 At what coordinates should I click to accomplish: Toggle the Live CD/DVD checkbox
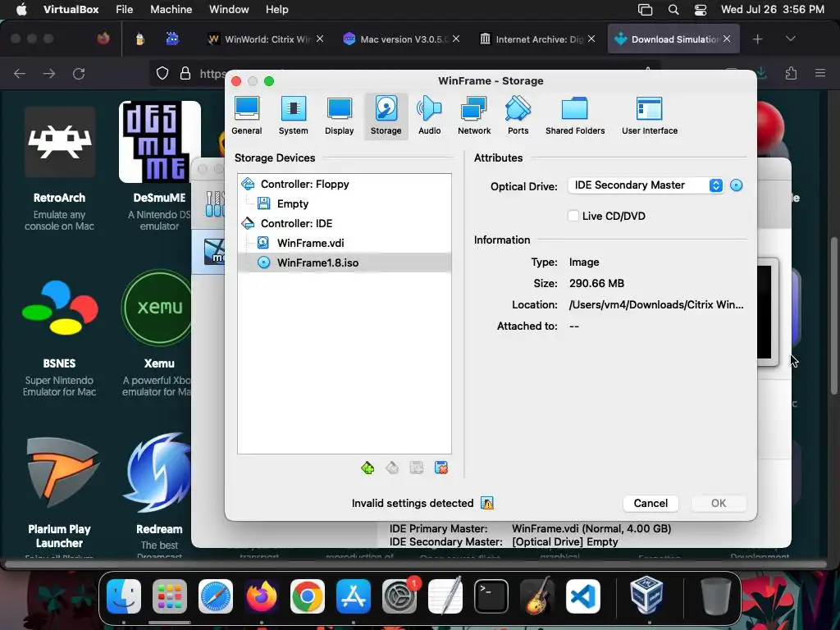coord(573,216)
